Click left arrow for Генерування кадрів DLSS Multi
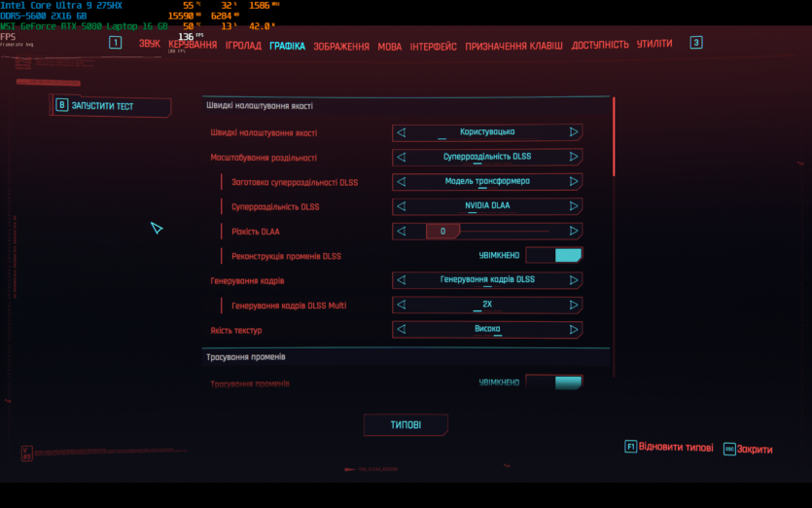Viewport: 812px width, 508px height. pos(402,305)
